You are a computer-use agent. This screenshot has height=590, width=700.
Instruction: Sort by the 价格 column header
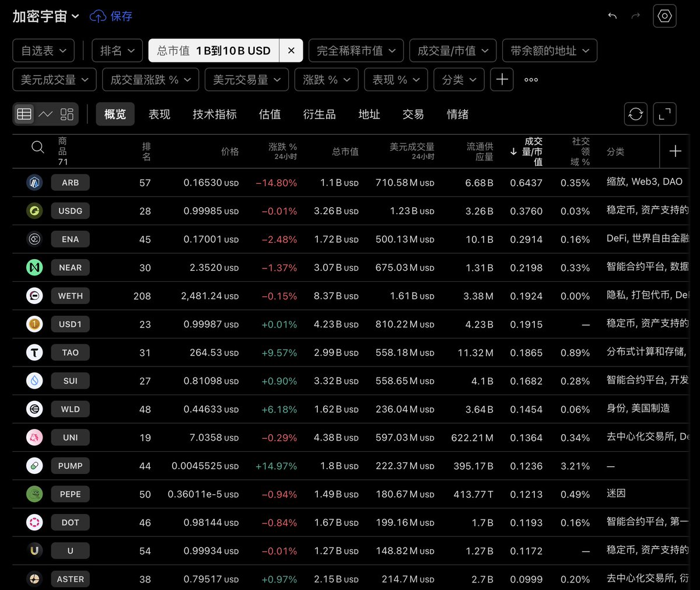pos(230,151)
